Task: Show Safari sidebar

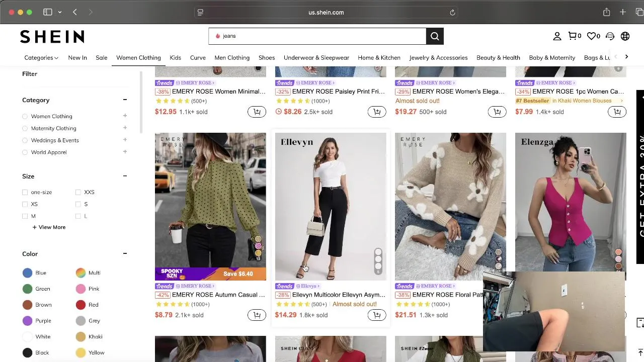Action: [48, 12]
